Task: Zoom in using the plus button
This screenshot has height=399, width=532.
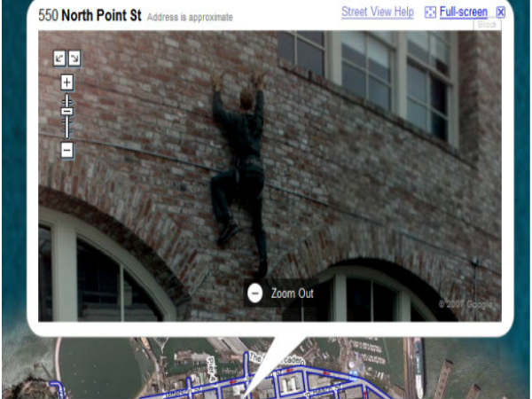Action: pos(66,82)
